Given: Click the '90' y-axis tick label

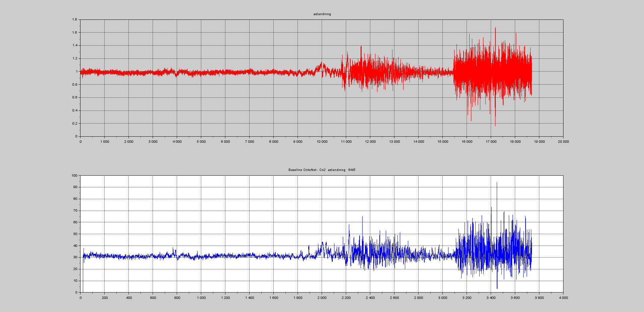Looking at the screenshot, I should tap(75, 187).
